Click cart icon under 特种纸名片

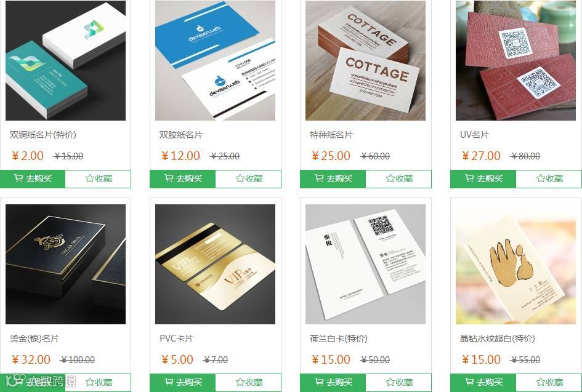tap(319, 178)
